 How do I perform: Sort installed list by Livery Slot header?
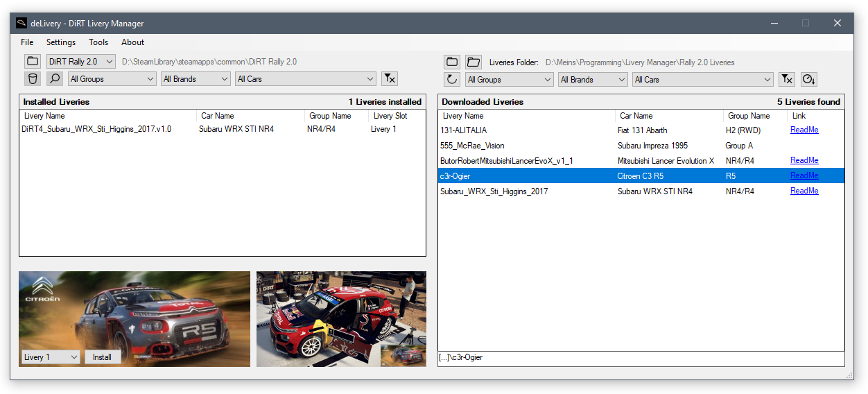pyautogui.click(x=397, y=116)
